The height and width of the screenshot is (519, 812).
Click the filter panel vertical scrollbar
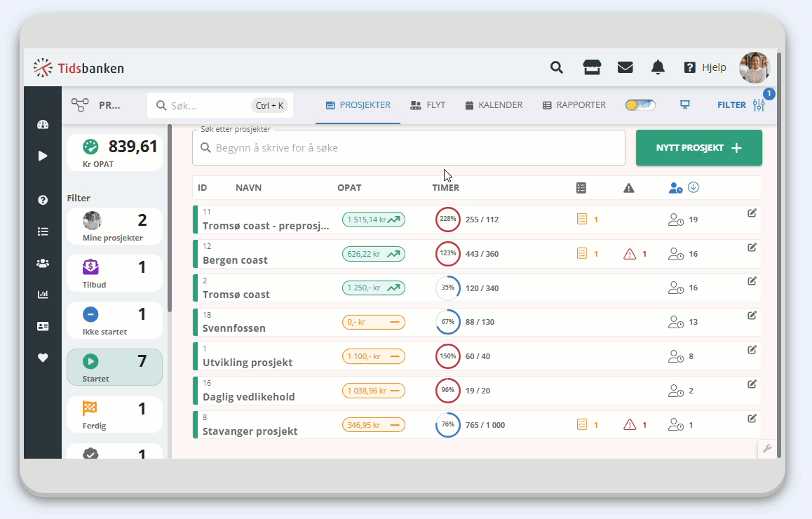pos(169,218)
